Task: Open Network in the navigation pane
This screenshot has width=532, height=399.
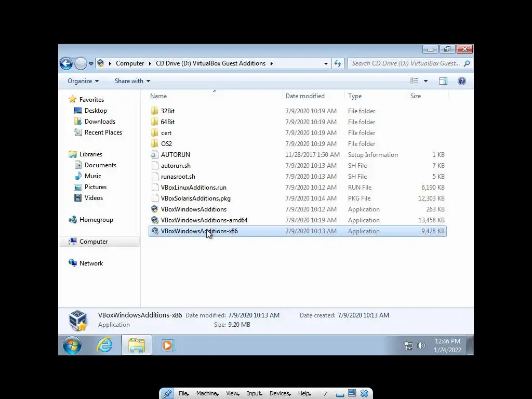Action: point(91,263)
